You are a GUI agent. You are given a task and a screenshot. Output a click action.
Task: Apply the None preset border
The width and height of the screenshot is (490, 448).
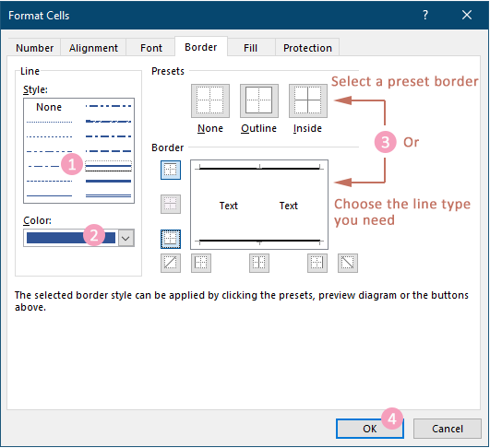pos(210,100)
